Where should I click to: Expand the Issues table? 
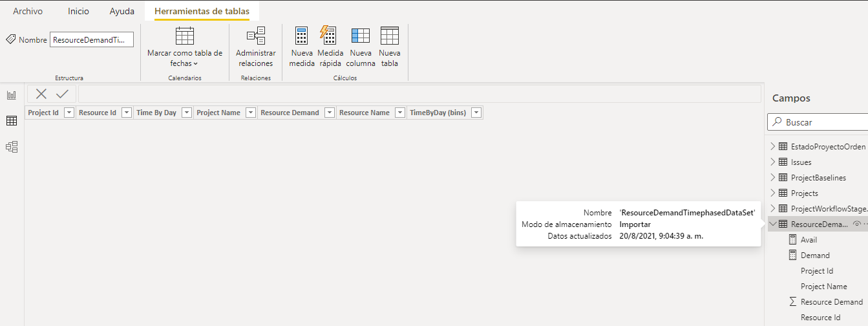click(x=773, y=162)
